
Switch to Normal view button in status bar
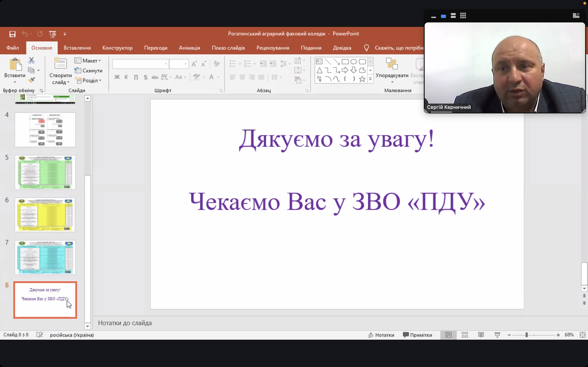pyautogui.click(x=448, y=335)
